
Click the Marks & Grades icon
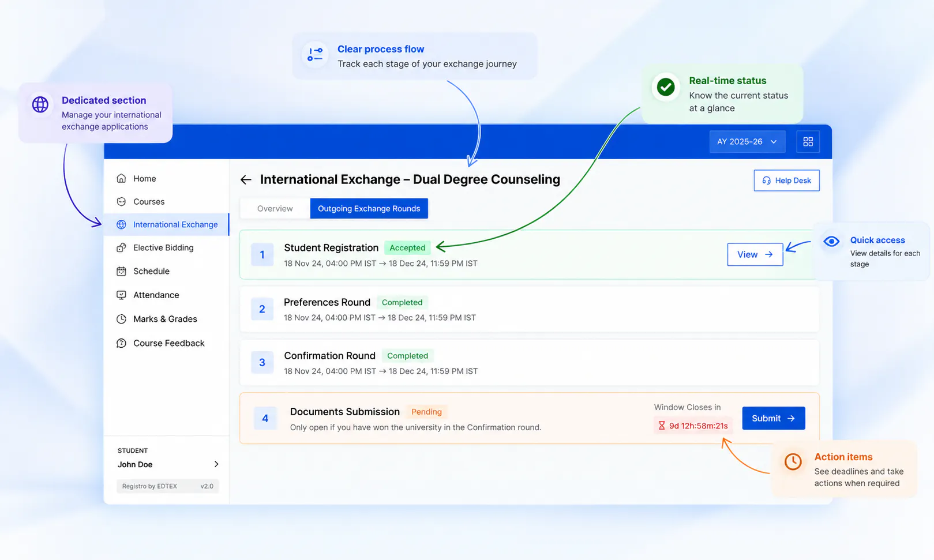tap(121, 319)
